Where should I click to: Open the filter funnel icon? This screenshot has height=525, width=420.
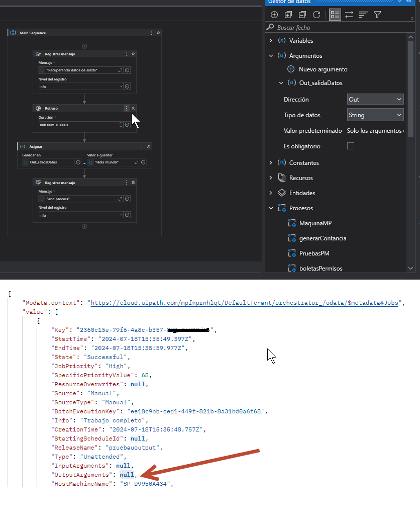click(377, 15)
